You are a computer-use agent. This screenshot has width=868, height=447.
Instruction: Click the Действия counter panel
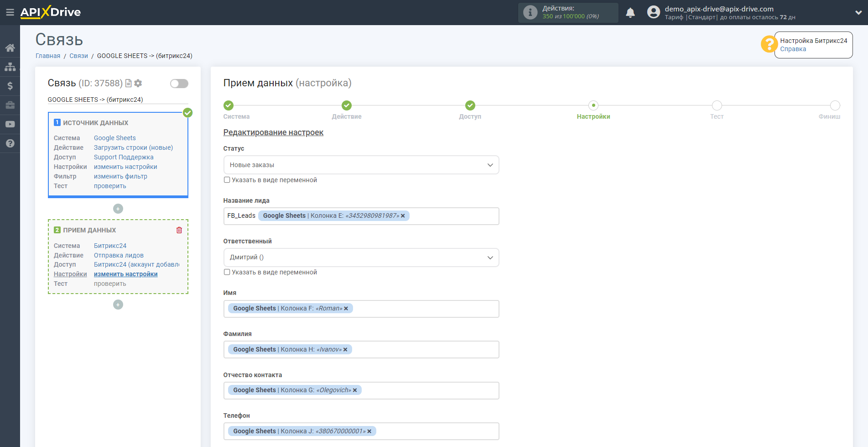pyautogui.click(x=568, y=12)
